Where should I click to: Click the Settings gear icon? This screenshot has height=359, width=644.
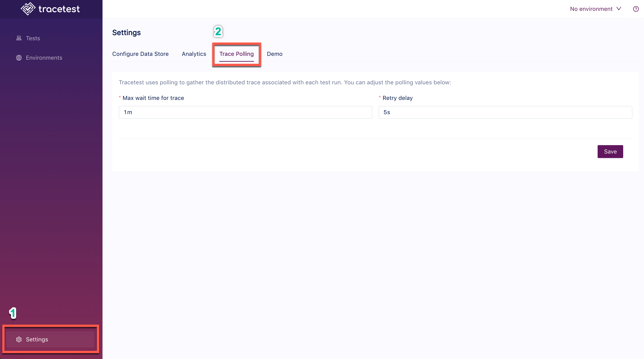pos(19,339)
